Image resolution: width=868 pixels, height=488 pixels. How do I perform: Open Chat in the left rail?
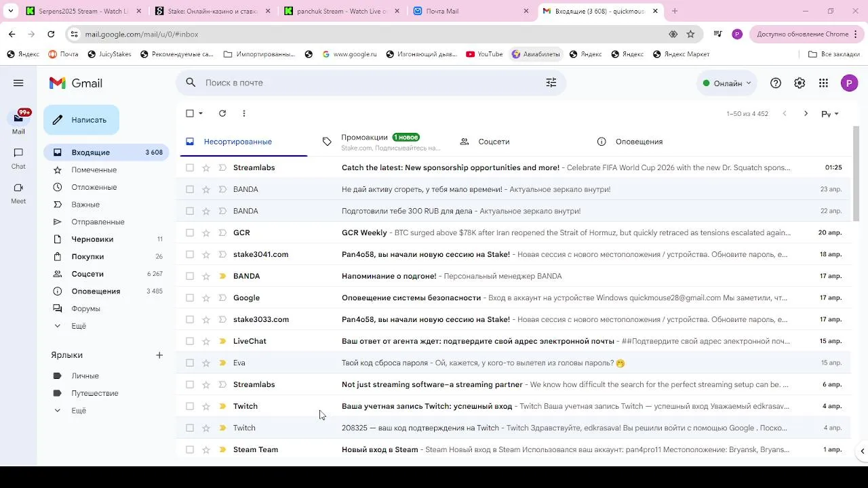pyautogui.click(x=18, y=158)
